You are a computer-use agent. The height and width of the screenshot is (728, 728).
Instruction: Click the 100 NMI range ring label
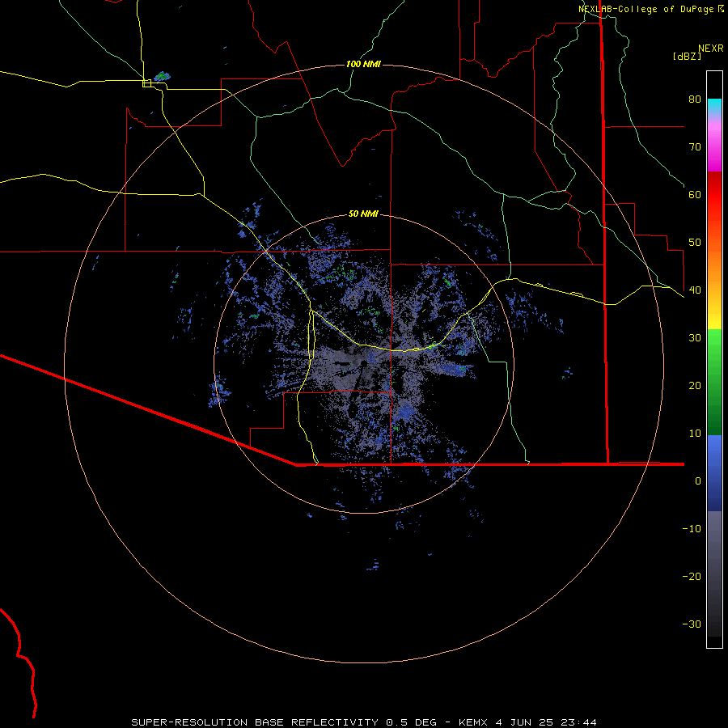click(x=363, y=64)
